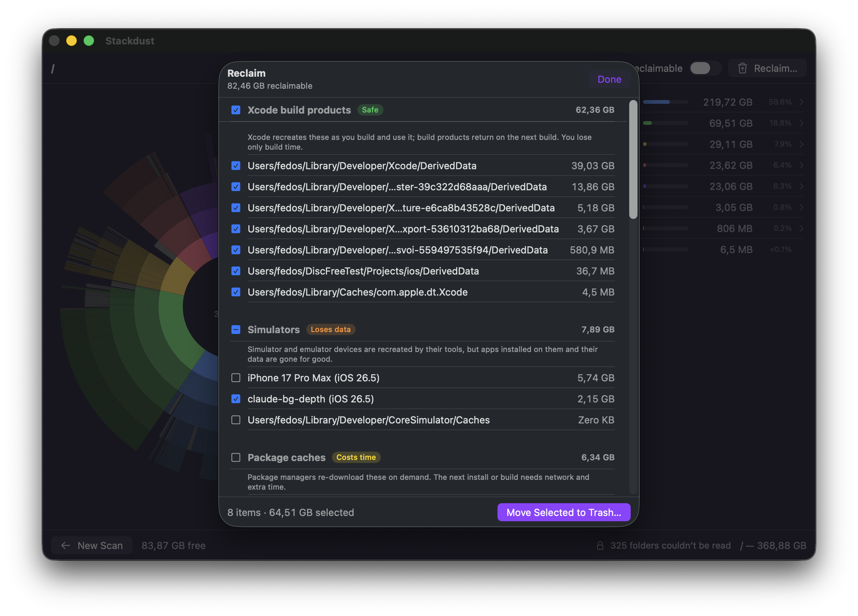Click the root path slash label

click(x=53, y=69)
